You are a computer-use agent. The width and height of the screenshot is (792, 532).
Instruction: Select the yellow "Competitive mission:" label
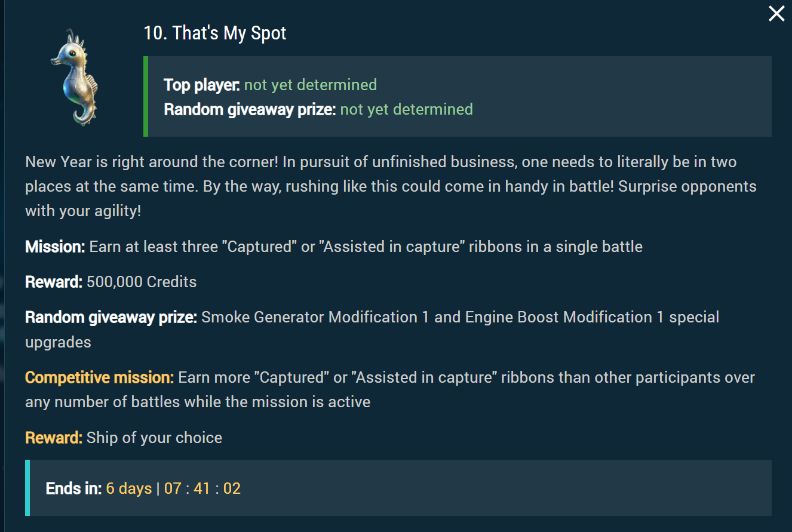coord(99,378)
